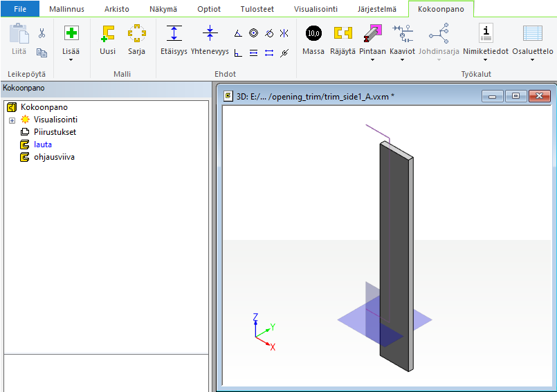Viewport: 557px width, 392px height.
Task: Select the Yhtenevyys coincidence constraint tool
Action: (x=210, y=33)
